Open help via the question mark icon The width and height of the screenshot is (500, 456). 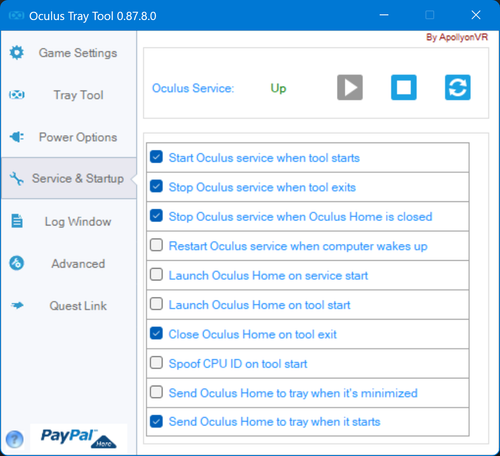[14, 439]
